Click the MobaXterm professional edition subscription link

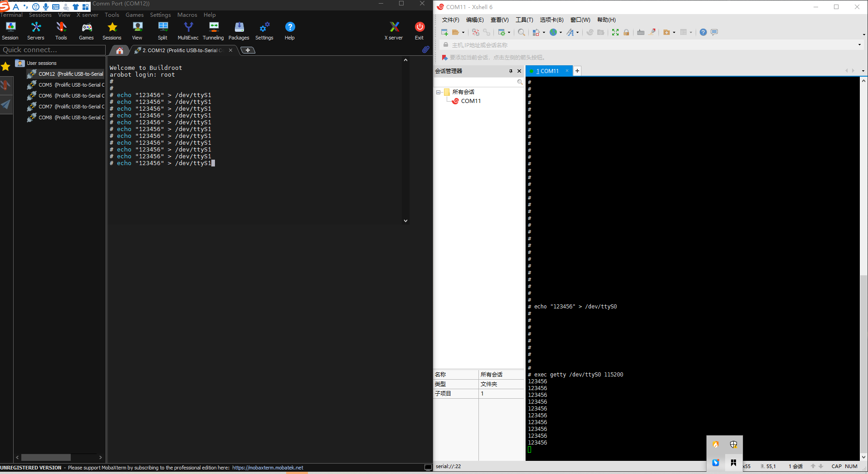click(268, 468)
